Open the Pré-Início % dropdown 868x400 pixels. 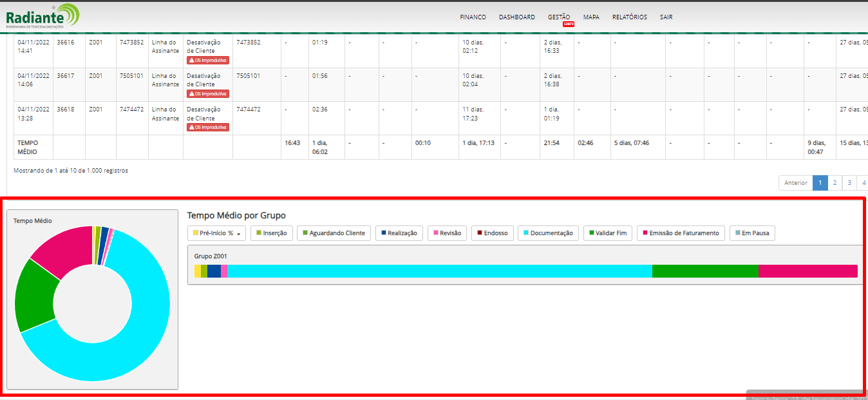pyautogui.click(x=216, y=233)
